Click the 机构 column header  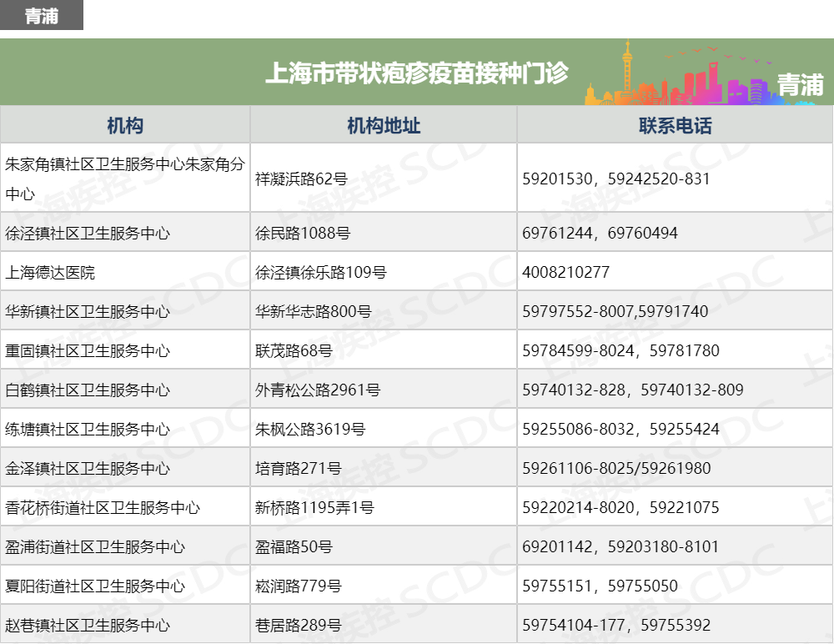125,125
